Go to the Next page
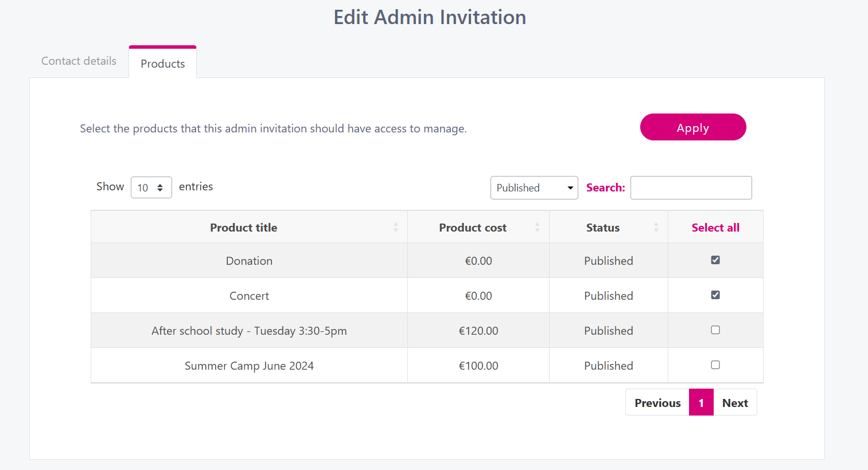Screen dimensions: 868x470 (x=735, y=403)
